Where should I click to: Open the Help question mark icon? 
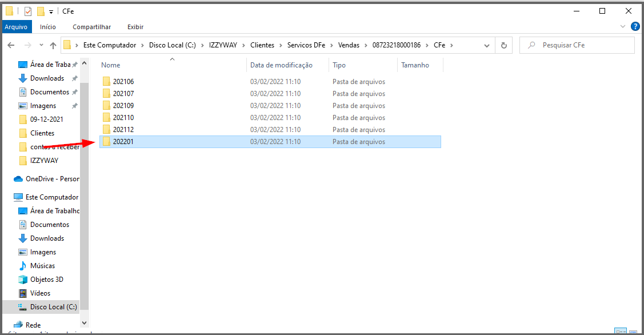click(635, 26)
